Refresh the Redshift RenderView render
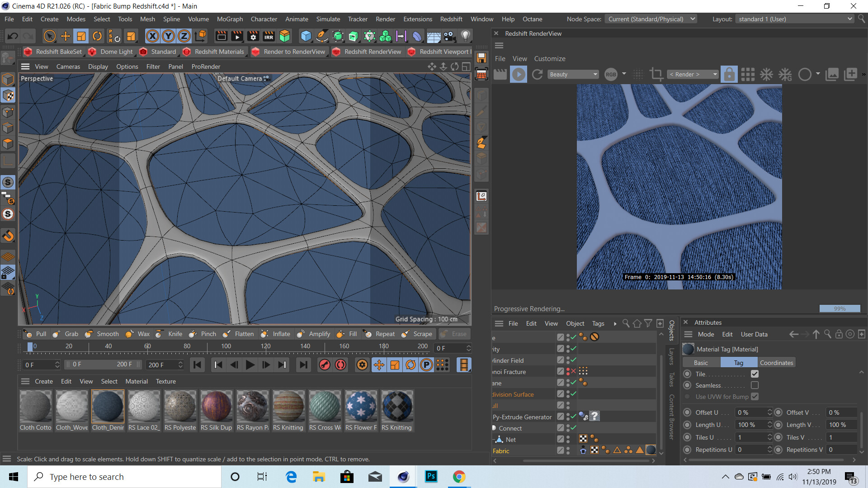 537,74
